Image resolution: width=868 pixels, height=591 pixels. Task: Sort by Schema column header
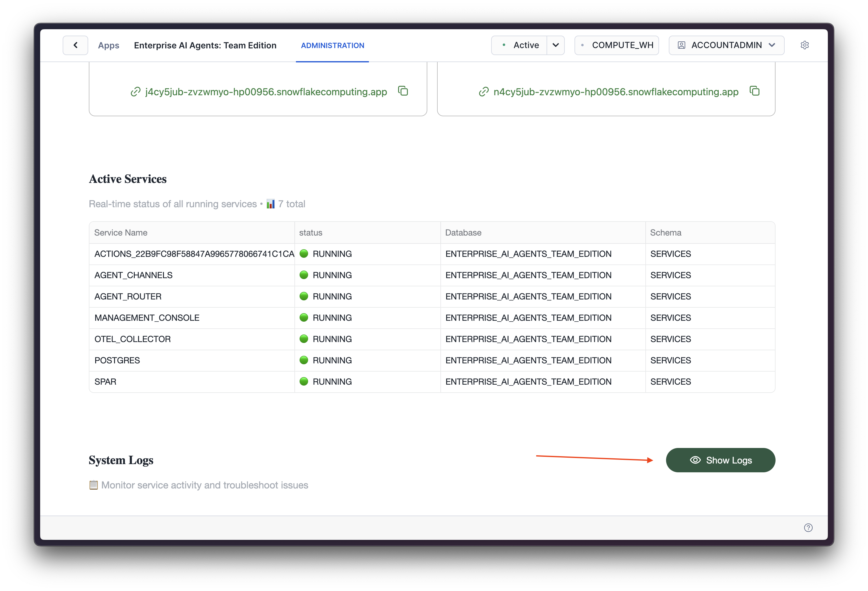click(710, 233)
